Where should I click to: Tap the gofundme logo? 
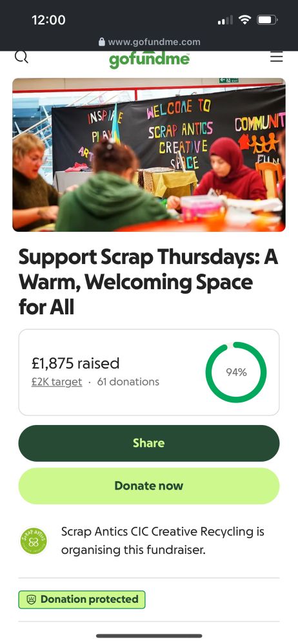click(149, 59)
